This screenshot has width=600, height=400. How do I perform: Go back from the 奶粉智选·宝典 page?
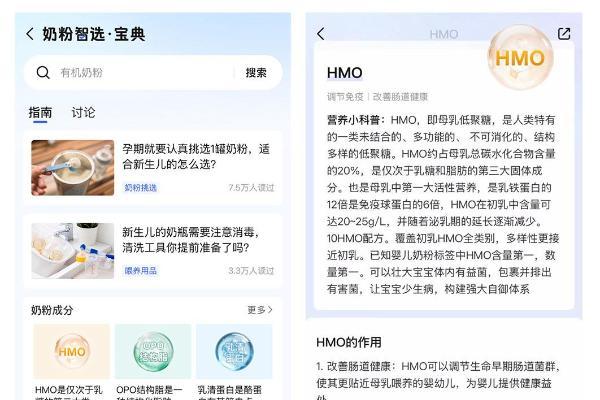pyautogui.click(x=30, y=34)
